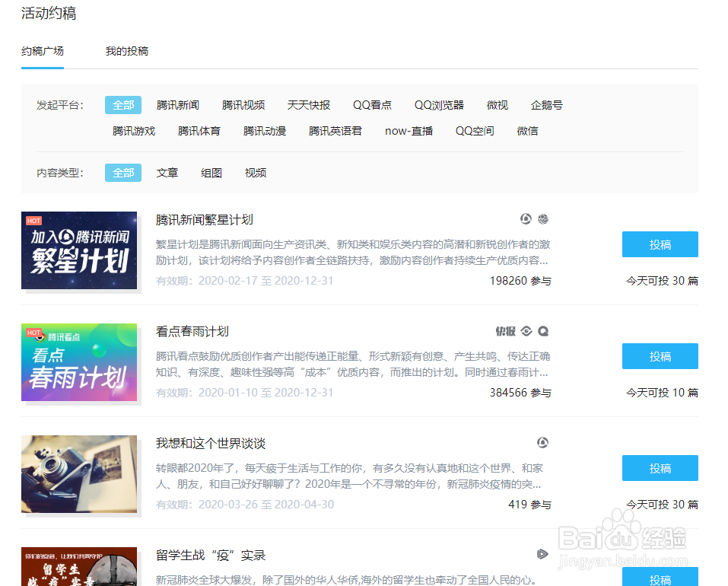Click the 198260 参与 count
The height and width of the screenshot is (586, 728).
tap(520, 281)
